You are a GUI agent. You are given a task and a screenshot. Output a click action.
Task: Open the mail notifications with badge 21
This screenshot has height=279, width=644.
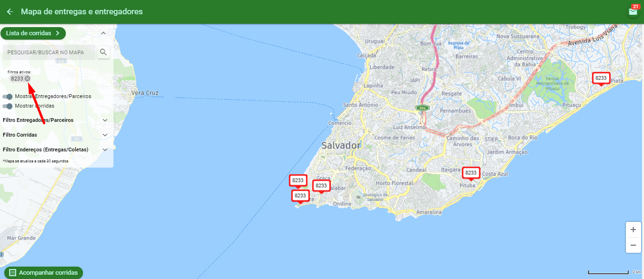tap(633, 11)
